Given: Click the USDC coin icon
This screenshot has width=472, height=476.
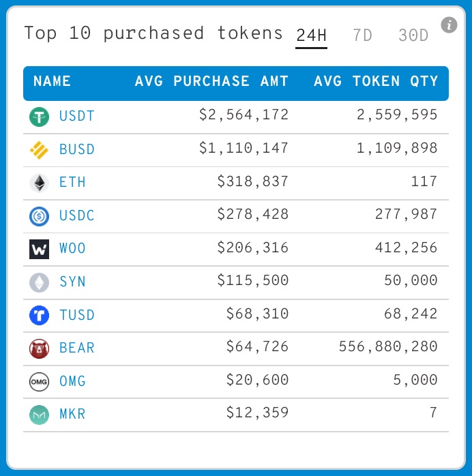Looking at the screenshot, I should pos(40,216).
